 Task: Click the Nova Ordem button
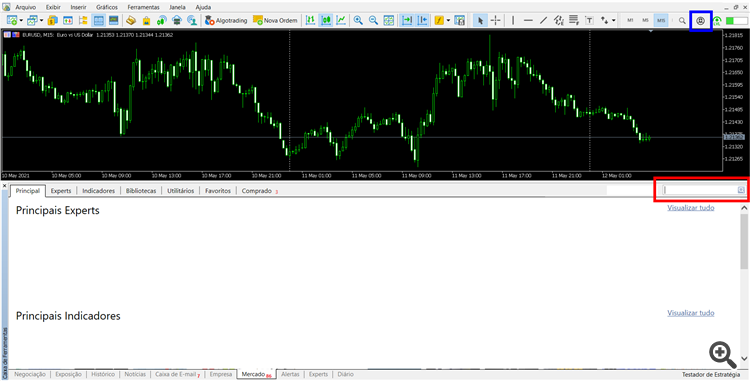275,21
